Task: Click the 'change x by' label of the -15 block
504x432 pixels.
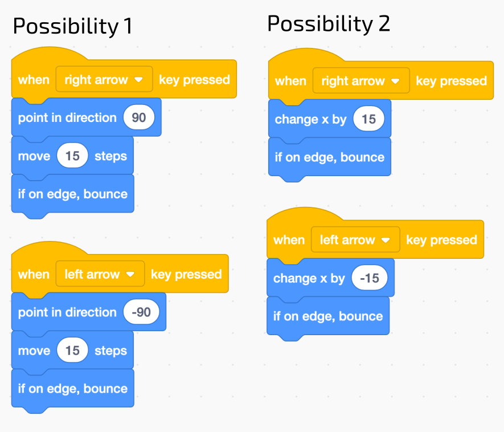Action: click(x=309, y=278)
